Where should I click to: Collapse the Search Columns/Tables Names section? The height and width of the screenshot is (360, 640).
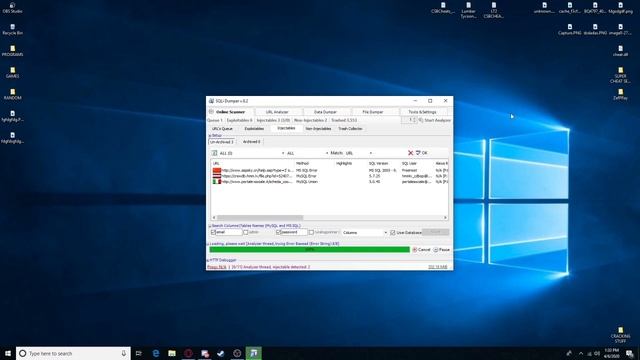tap(210, 226)
